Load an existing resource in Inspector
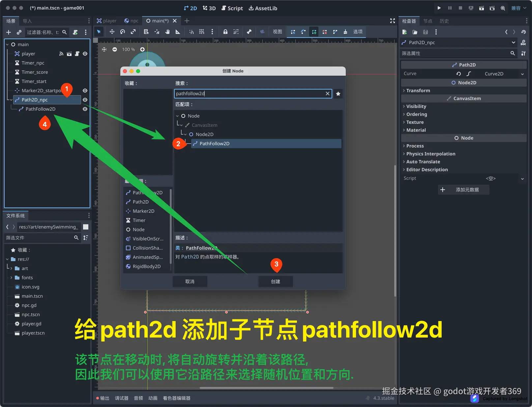Viewport: 532px width, 407px height. (x=415, y=32)
